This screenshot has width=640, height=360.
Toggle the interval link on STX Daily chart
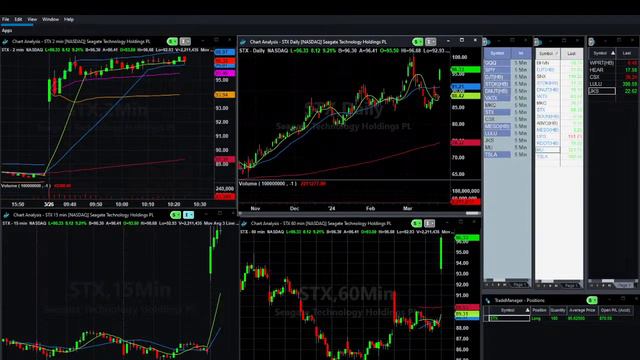point(431,42)
